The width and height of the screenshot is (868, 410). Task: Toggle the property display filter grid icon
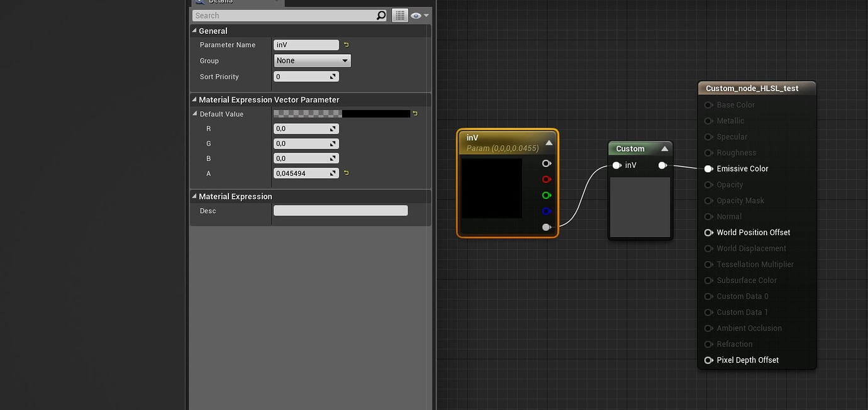[x=400, y=15]
